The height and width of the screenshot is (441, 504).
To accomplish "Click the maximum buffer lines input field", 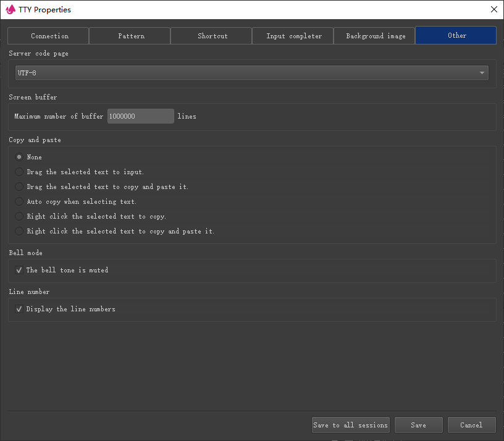I will click(140, 116).
